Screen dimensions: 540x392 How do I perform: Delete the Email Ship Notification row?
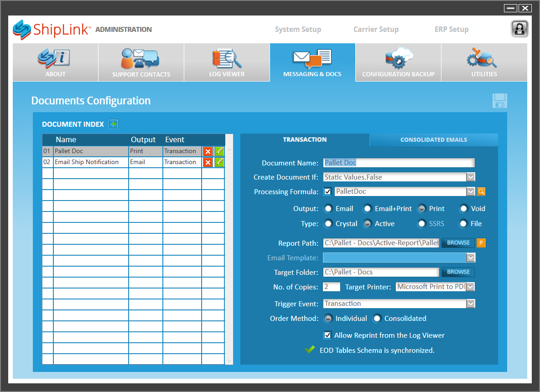[x=208, y=162]
